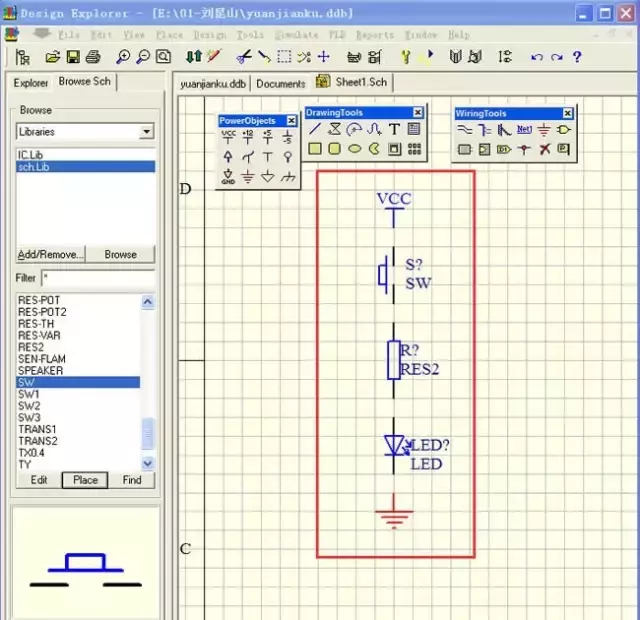Select the No ERC red cross tool
This screenshot has height=620, width=640.
[x=544, y=149]
